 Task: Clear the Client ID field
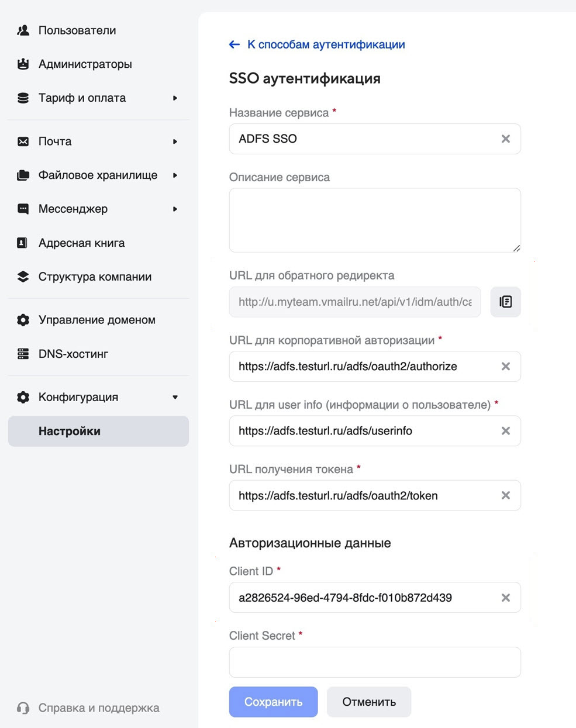[x=506, y=598]
